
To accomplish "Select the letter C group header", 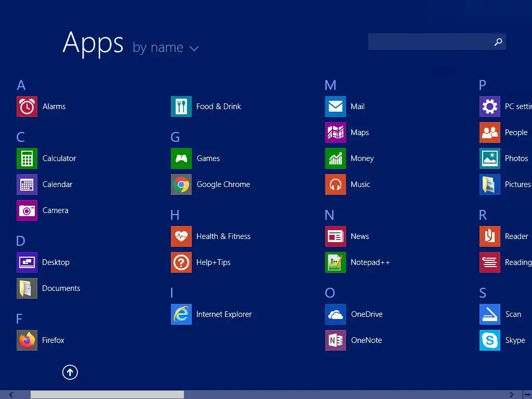I will pyautogui.click(x=20, y=137).
